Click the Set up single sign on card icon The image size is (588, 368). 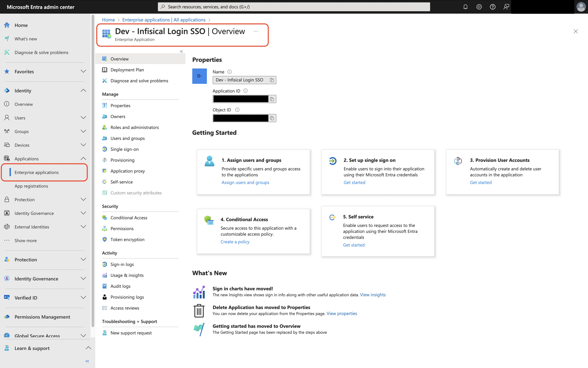[333, 161]
